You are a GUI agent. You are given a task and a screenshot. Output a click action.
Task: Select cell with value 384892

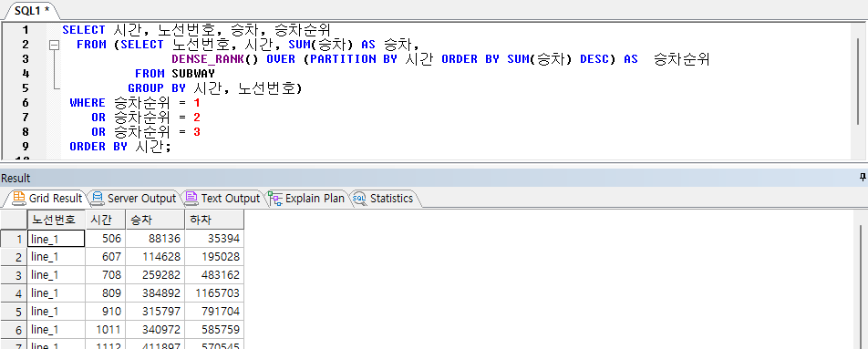pyautogui.click(x=155, y=293)
